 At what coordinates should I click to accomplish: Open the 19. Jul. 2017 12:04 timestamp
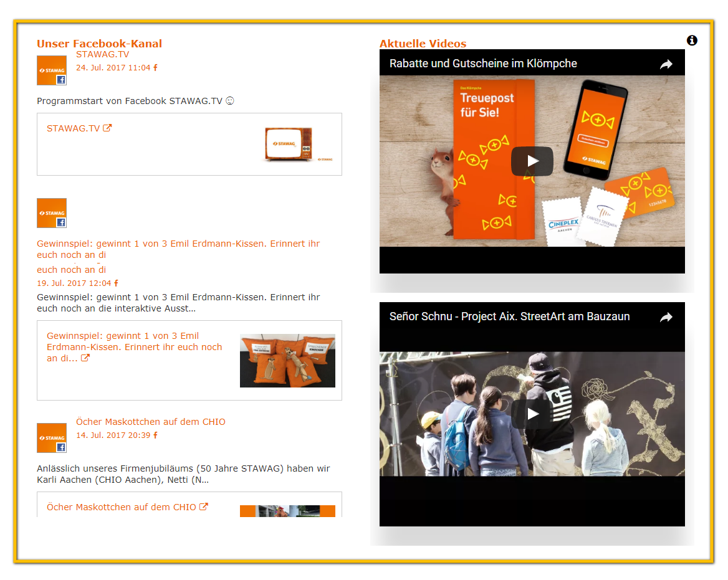pyautogui.click(x=74, y=283)
